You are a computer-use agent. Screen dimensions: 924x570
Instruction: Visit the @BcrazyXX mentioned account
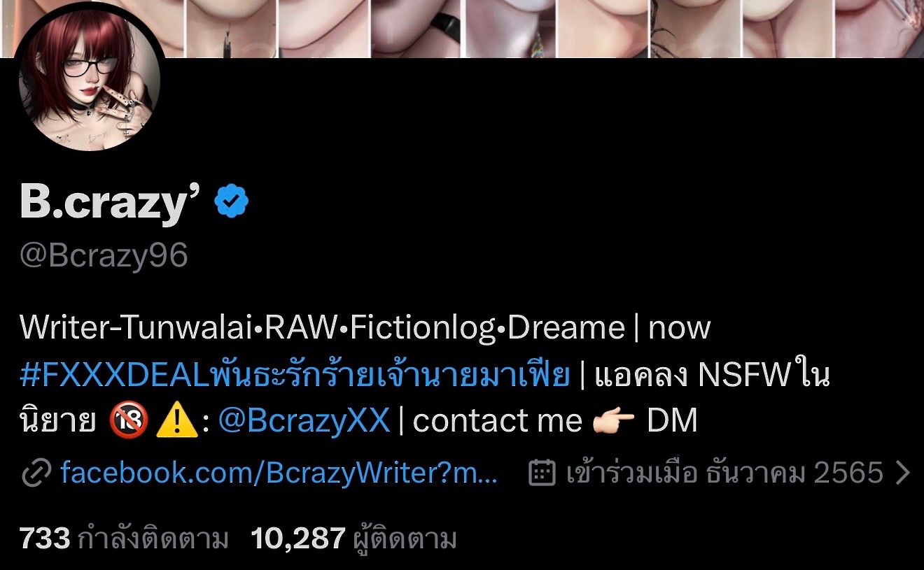[x=304, y=422]
